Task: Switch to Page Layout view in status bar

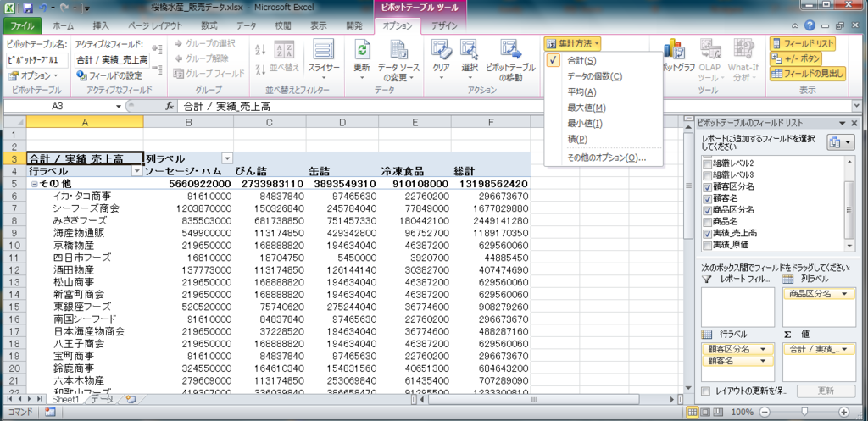Action: [x=704, y=413]
